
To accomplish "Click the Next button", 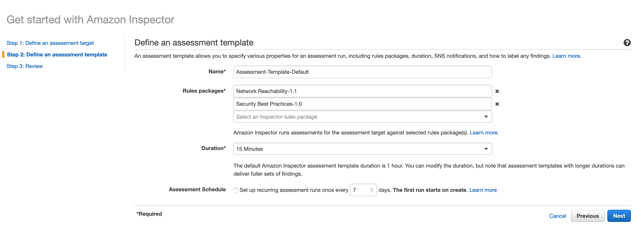I will point(620,216).
